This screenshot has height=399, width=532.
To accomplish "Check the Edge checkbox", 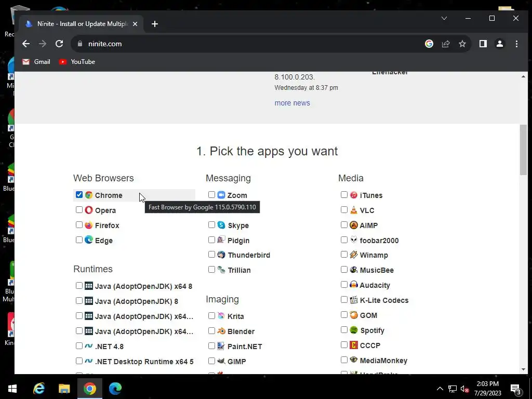I will tap(79, 240).
